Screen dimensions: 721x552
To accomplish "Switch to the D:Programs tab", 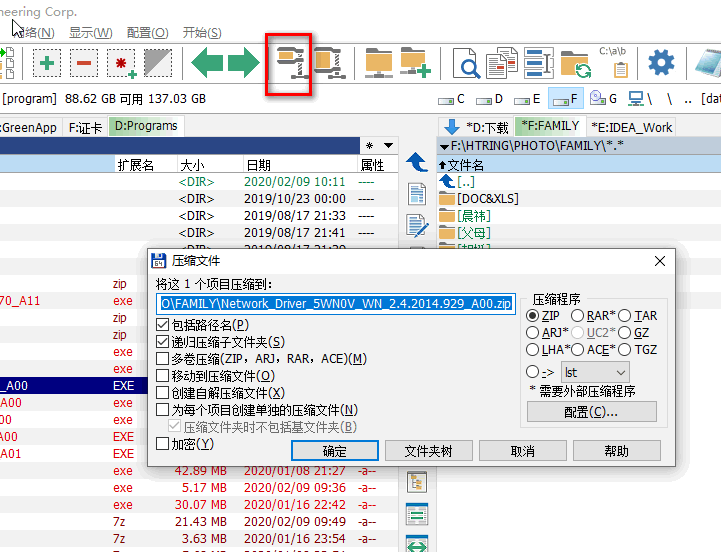I will (146, 126).
